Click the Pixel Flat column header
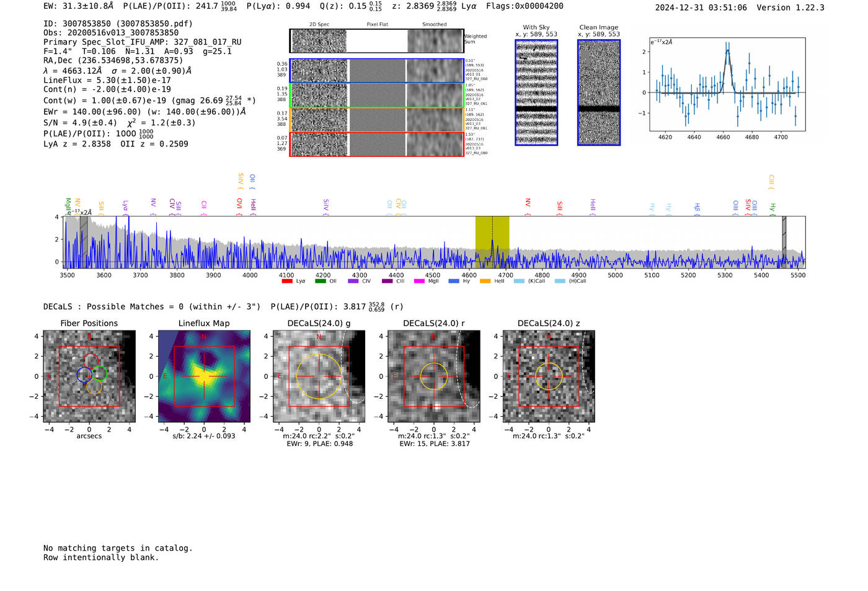This screenshot has width=868, height=591. 377,25
